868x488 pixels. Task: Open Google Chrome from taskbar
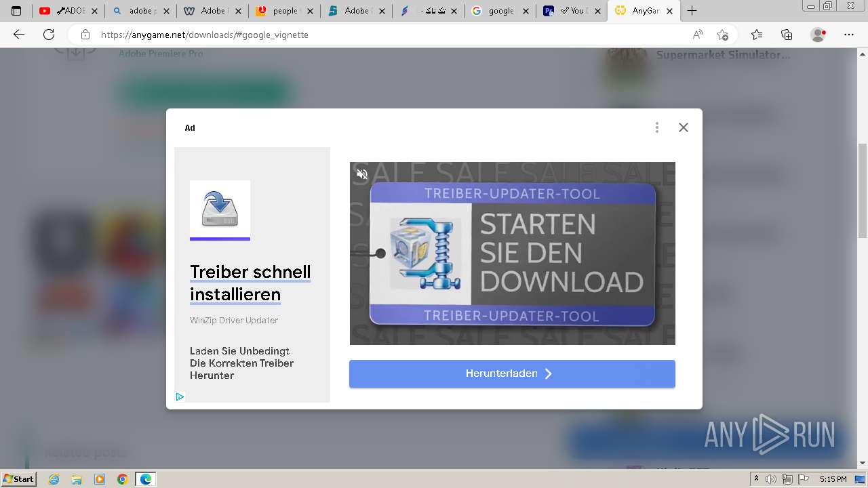pos(123,479)
